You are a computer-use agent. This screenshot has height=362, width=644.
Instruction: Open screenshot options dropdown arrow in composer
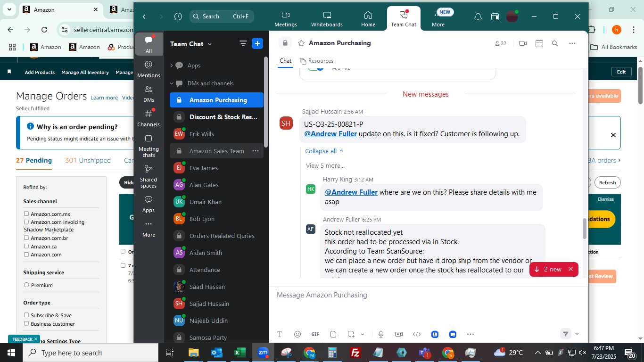[363, 334]
